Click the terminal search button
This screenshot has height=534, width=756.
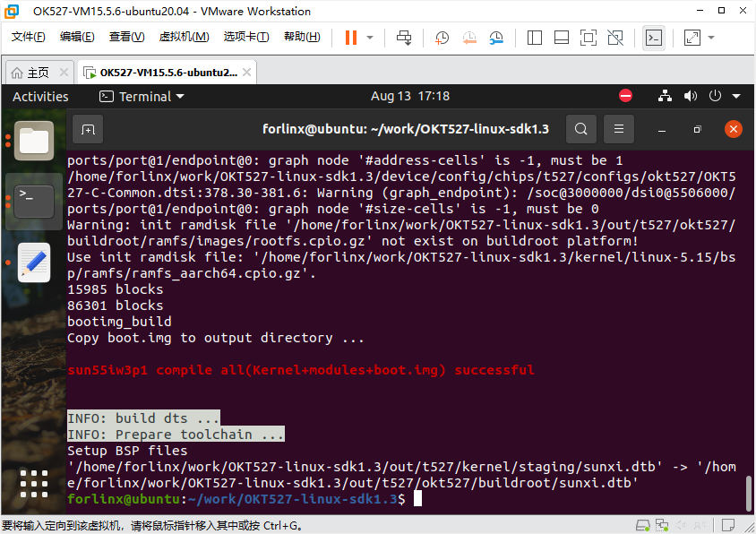(x=581, y=129)
